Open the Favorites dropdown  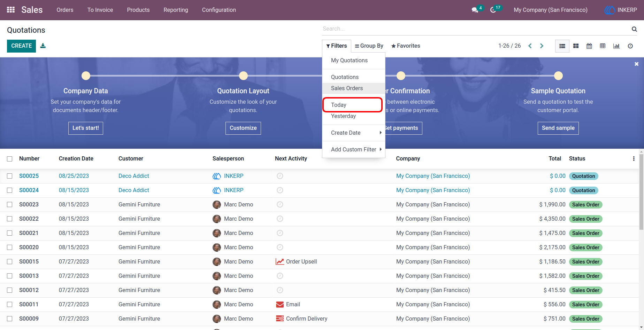coord(406,46)
